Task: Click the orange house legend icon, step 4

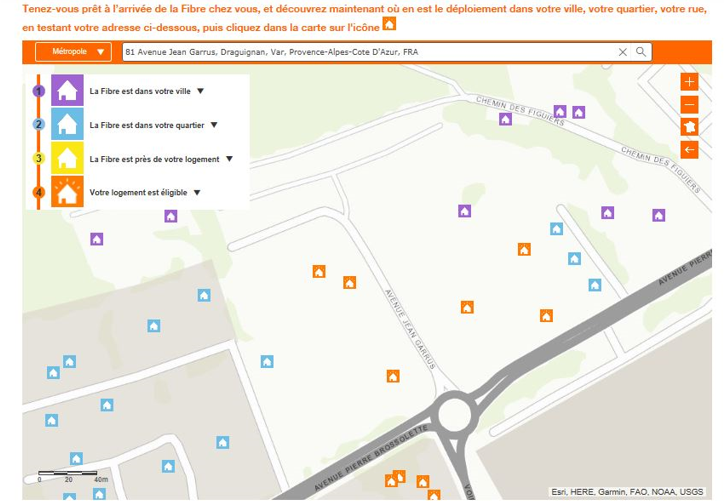Action: coord(67,191)
